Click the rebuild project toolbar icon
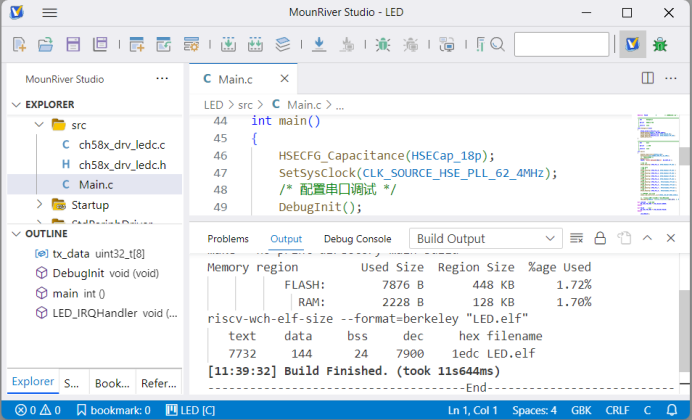The width and height of the screenshot is (692, 420). pos(255,44)
